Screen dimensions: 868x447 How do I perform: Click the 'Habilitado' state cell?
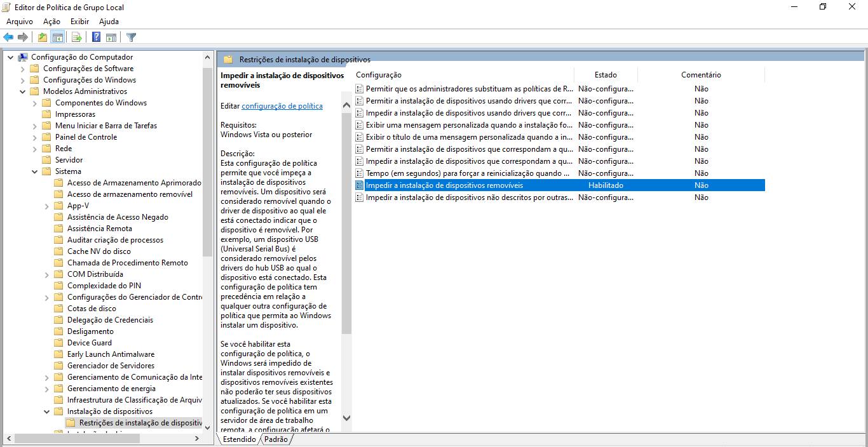click(x=606, y=185)
